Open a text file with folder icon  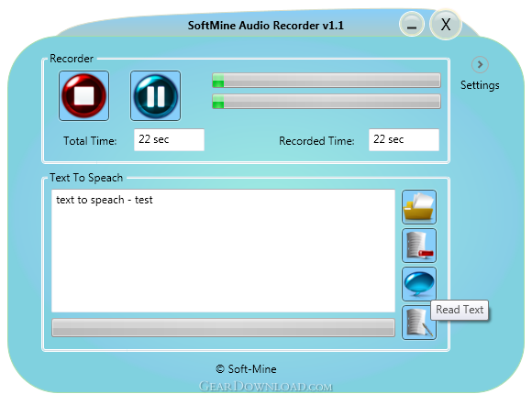click(419, 207)
